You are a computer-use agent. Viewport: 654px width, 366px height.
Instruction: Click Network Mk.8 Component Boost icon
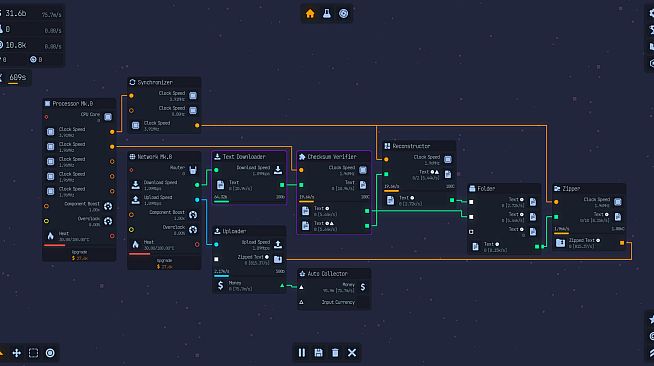pyautogui.click(x=193, y=215)
